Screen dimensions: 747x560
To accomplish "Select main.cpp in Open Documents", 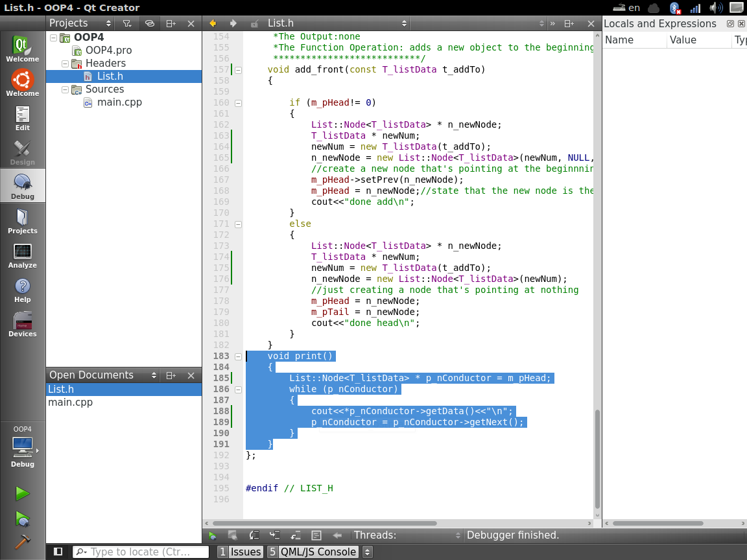I will [x=70, y=402].
